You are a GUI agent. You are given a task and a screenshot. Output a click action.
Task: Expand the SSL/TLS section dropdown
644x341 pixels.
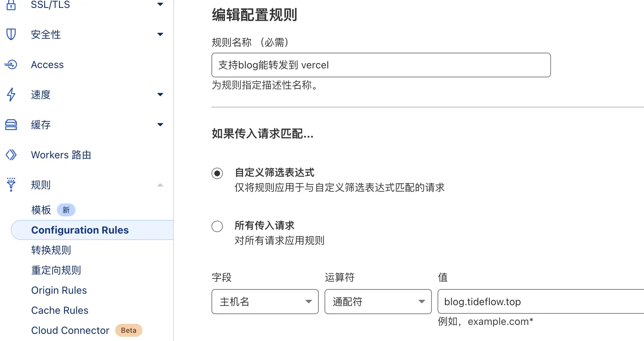(x=160, y=4)
